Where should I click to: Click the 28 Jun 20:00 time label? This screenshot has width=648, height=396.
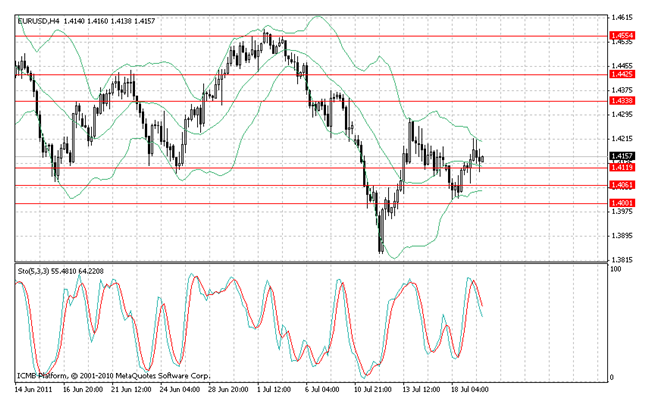click(228, 389)
